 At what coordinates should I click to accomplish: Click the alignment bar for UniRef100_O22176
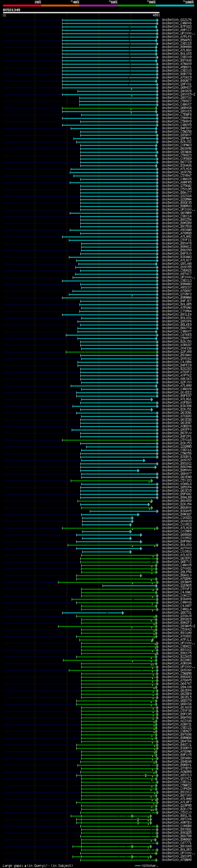pyautogui.click(x=110, y=20)
